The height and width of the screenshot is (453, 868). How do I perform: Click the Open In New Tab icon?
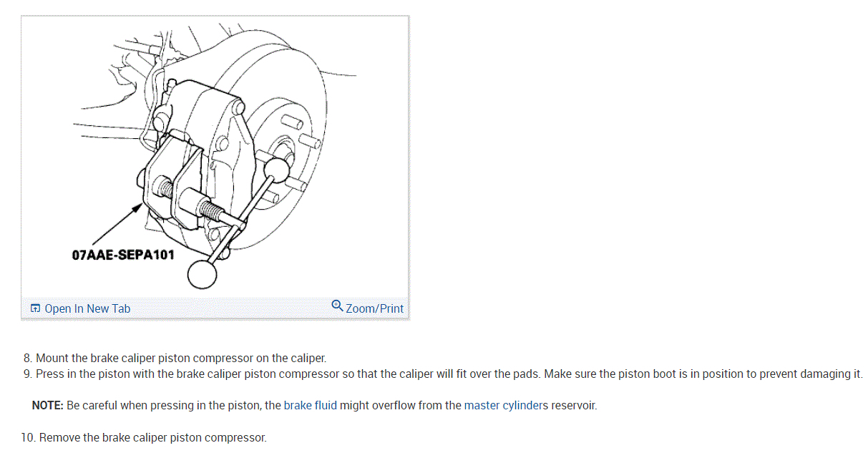tap(35, 308)
